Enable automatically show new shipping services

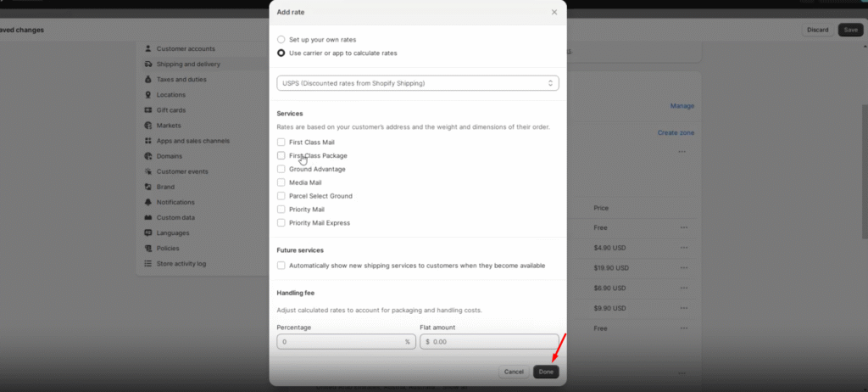pos(281,266)
